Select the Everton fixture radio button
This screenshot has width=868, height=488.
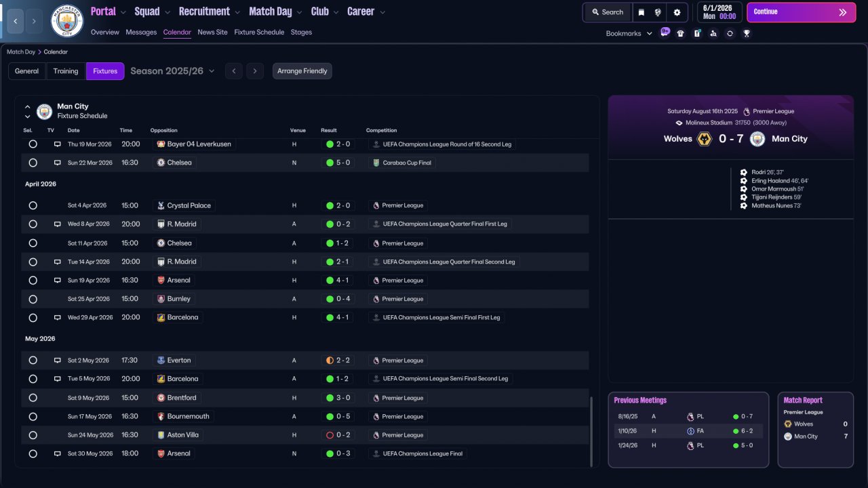(33, 361)
